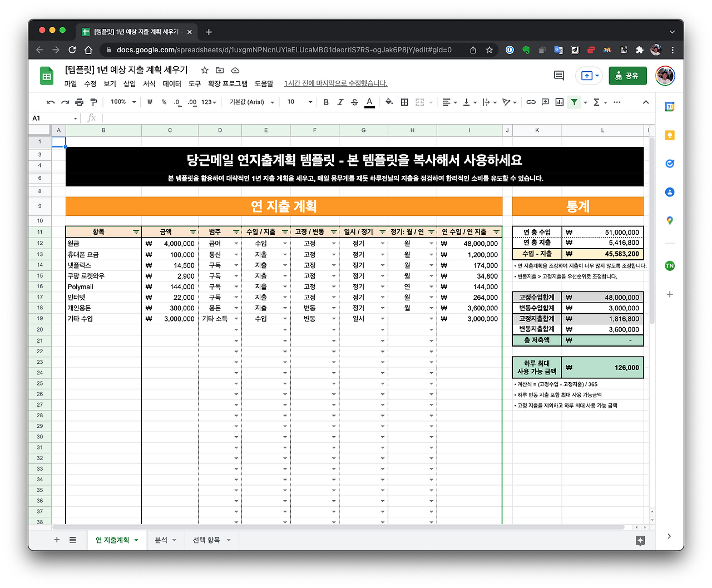Open text wrapping options
This screenshot has height=588, width=712.
point(489,102)
